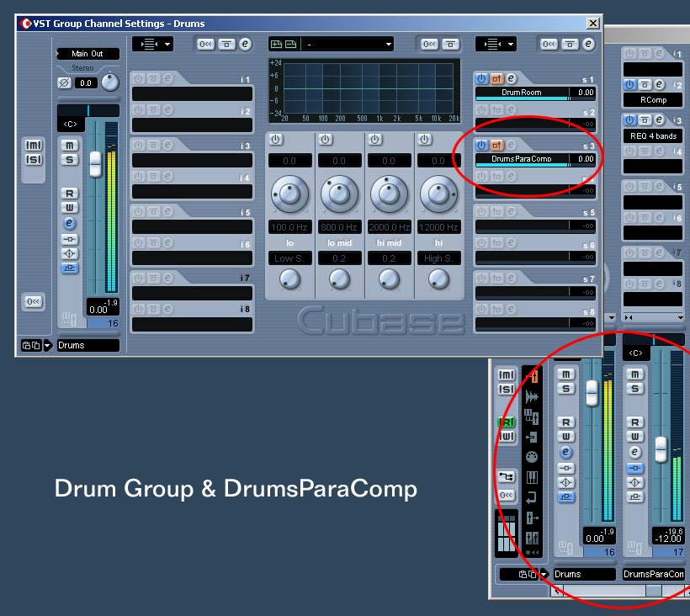
Task: Open the Main Out routing dropdown
Action: coord(88,53)
